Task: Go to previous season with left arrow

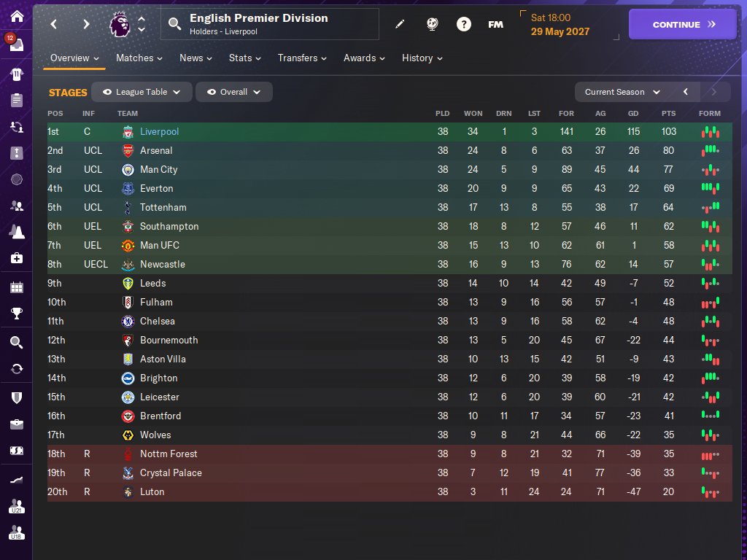Action: 686,92
